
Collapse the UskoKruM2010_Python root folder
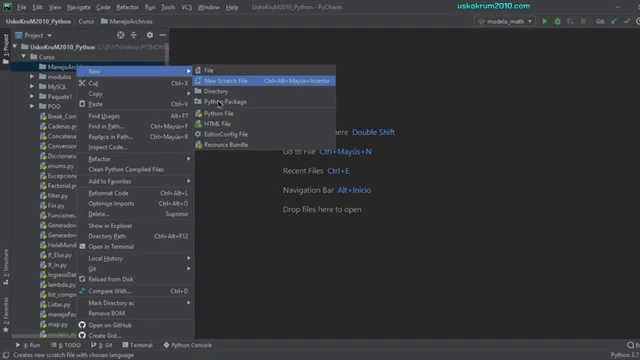(15, 47)
